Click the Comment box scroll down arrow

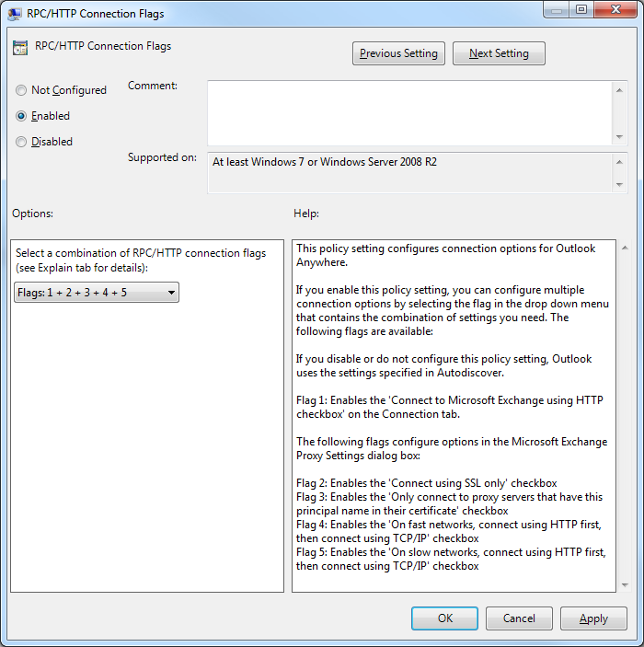coord(619,137)
